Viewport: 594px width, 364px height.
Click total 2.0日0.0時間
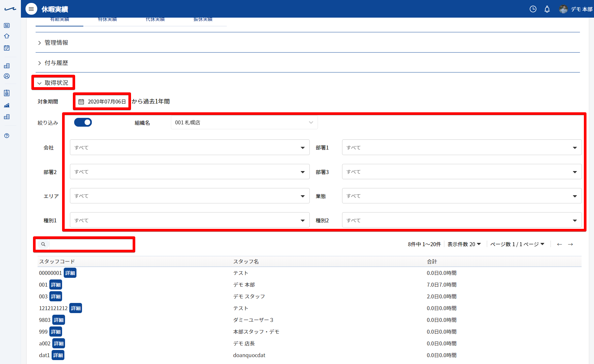(441, 296)
